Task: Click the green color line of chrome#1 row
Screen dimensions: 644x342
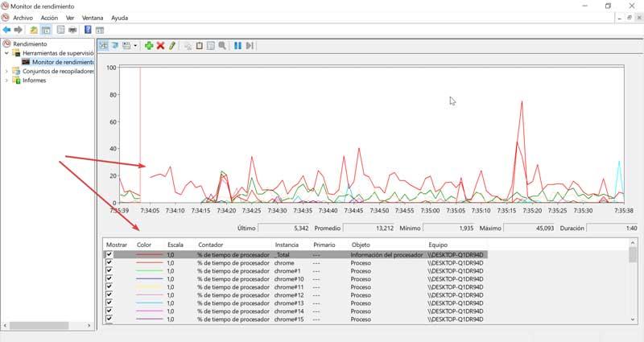Action: tap(149, 270)
